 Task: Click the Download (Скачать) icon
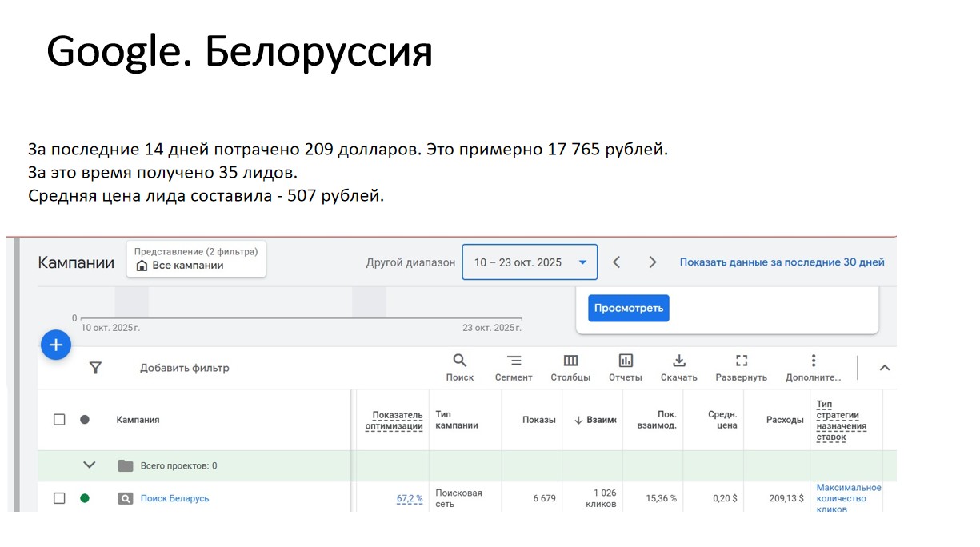678,361
